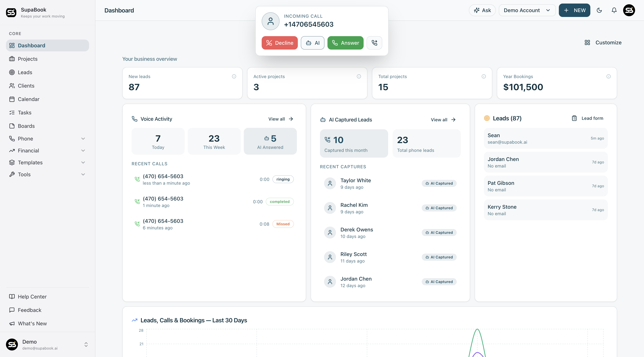Open the Leads sidebar item

[x=48, y=72]
